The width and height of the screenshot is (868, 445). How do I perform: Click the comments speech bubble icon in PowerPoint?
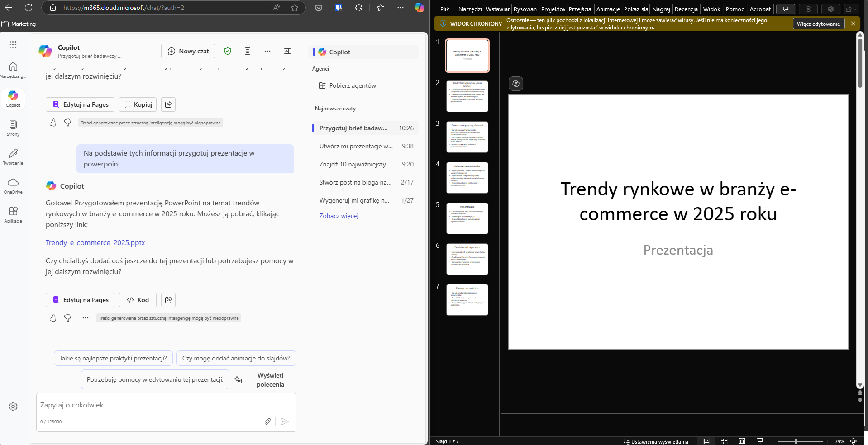tap(786, 9)
